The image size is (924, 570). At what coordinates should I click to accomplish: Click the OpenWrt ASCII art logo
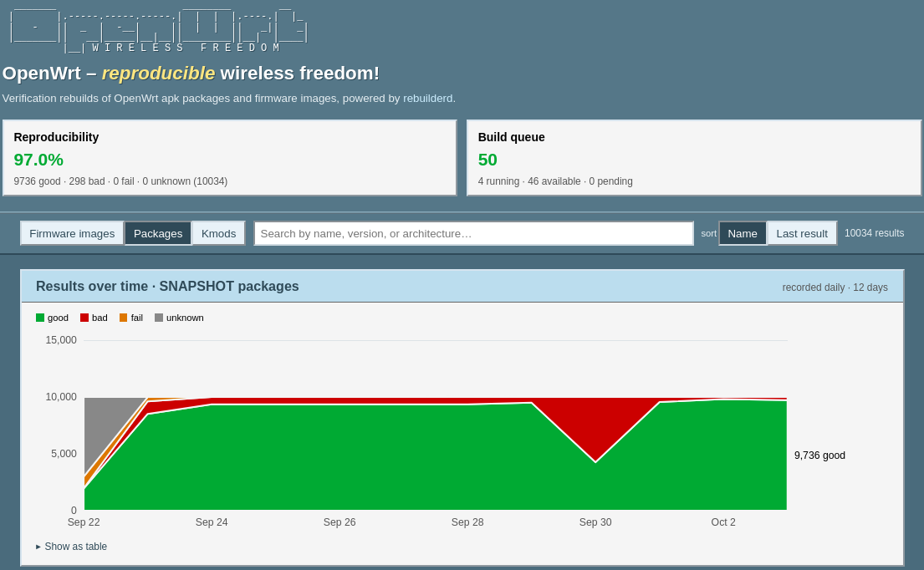point(158,29)
